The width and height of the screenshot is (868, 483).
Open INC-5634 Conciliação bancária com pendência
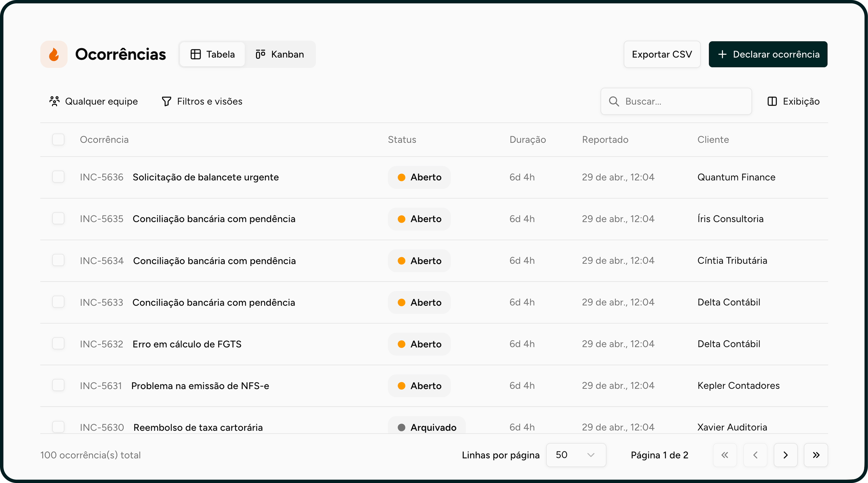[214, 261]
